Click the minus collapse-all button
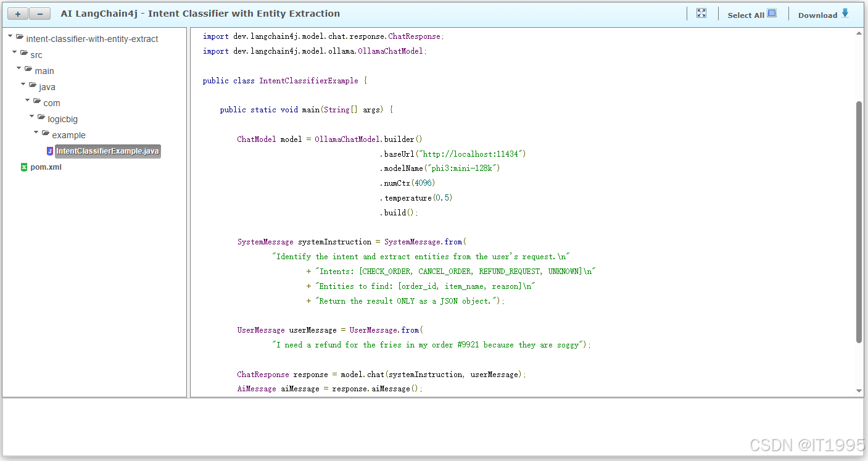The width and height of the screenshot is (868, 461). (x=39, y=14)
